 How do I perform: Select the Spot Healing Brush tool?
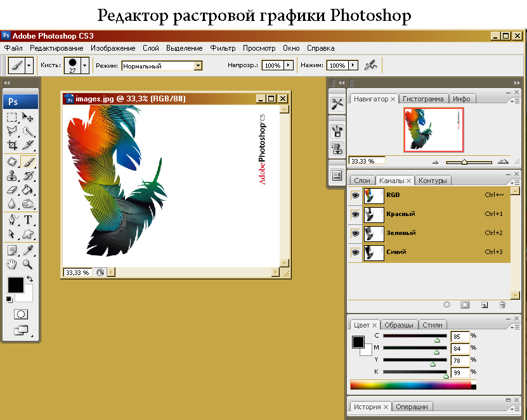pyautogui.click(x=12, y=162)
